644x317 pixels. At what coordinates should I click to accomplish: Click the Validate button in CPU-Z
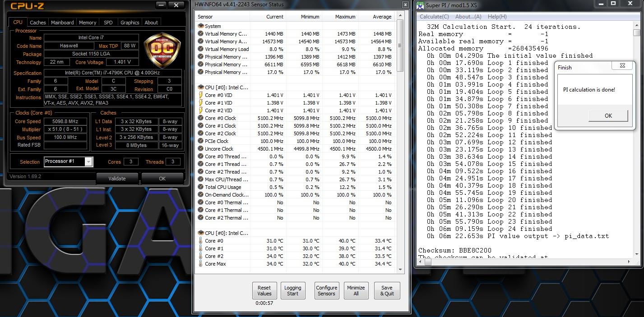(117, 178)
